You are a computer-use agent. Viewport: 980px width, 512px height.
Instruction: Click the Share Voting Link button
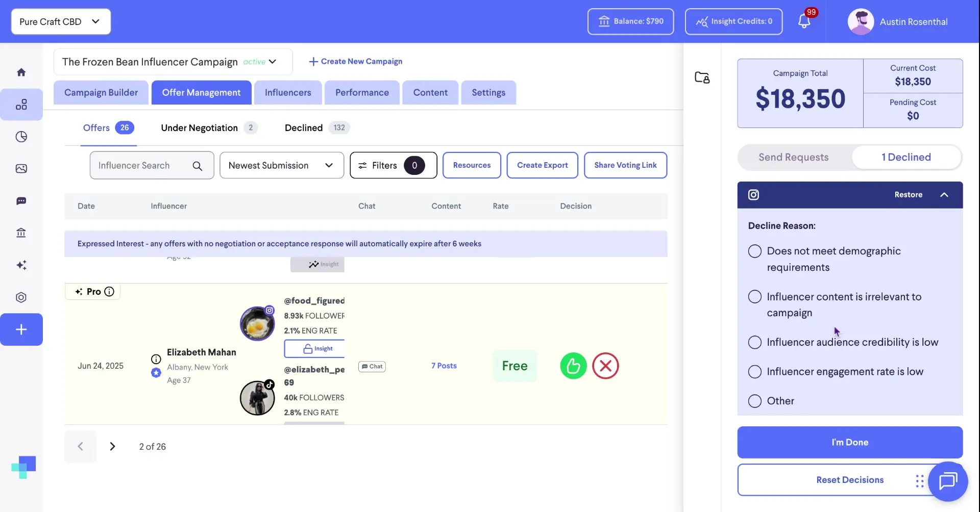coord(626,165)
